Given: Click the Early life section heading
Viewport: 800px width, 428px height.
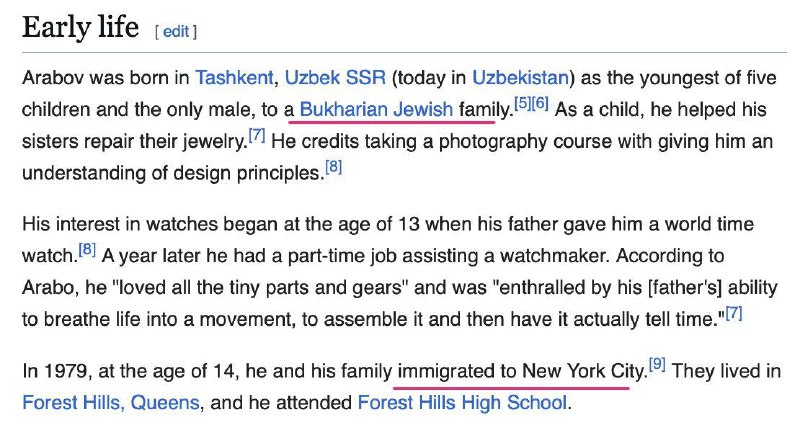Looking at the screenshot, I should (81, 27).
